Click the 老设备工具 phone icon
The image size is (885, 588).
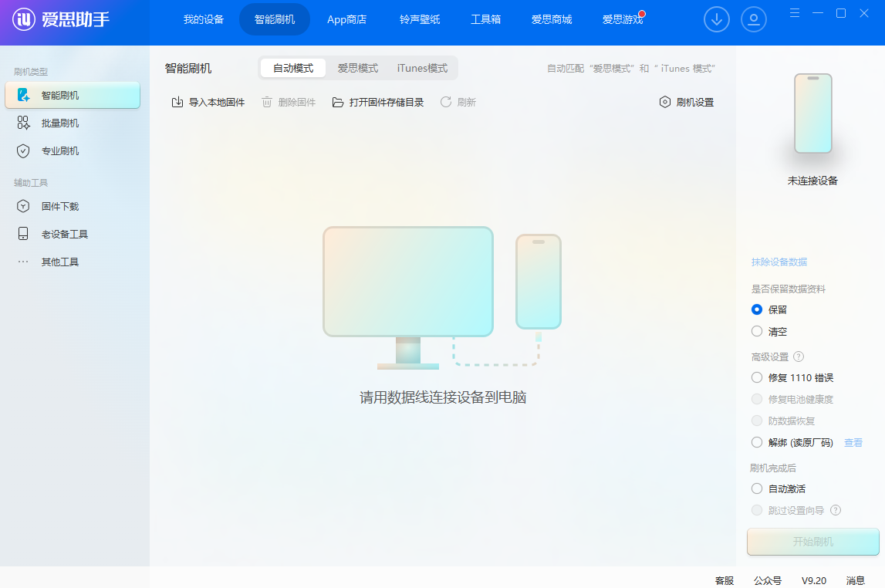point(23,234)
